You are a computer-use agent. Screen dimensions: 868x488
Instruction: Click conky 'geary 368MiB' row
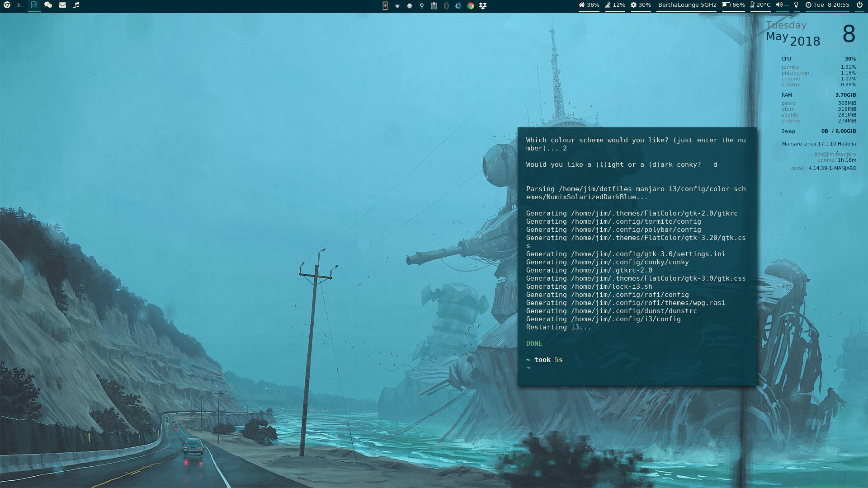pos(819,103)
